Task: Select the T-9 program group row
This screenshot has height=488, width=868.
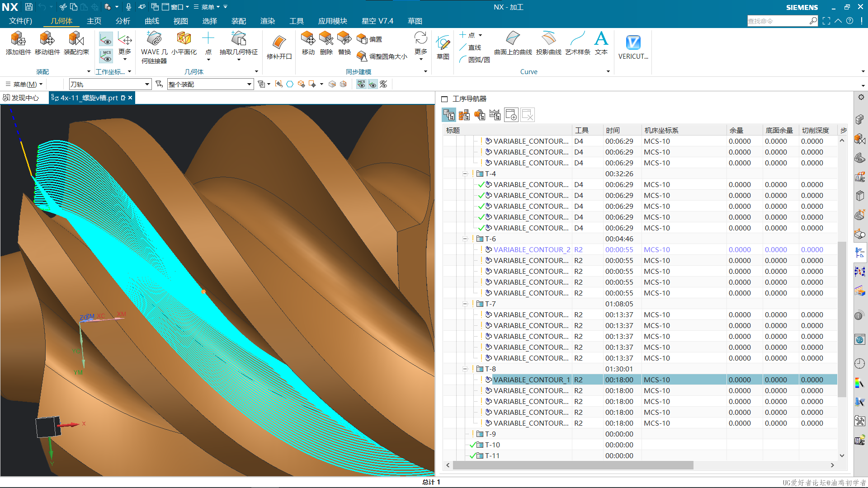Action: click(x=640, y=434)
